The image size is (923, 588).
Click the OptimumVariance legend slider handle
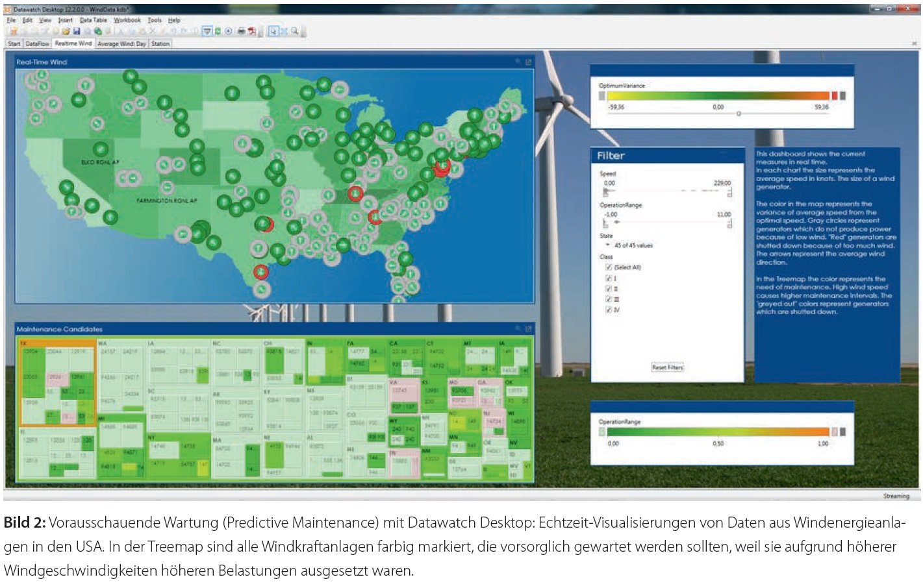(x=739, y=114)
